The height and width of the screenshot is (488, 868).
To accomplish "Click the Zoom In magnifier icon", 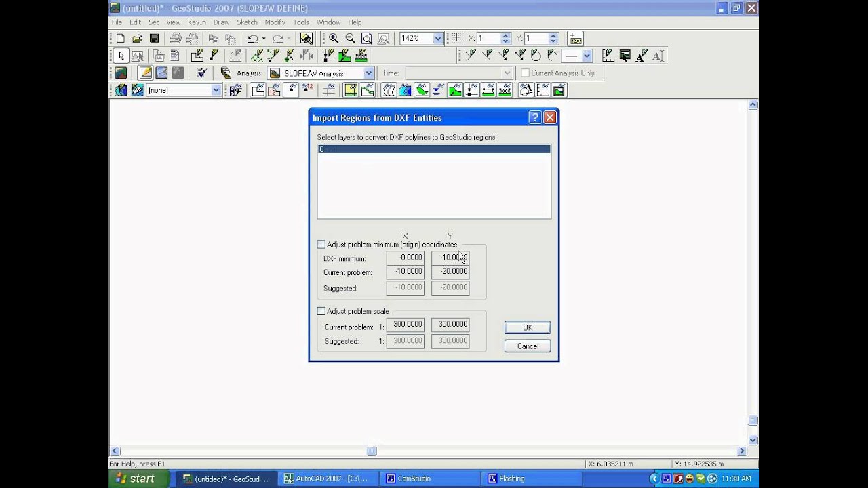I will coord(334,39).
